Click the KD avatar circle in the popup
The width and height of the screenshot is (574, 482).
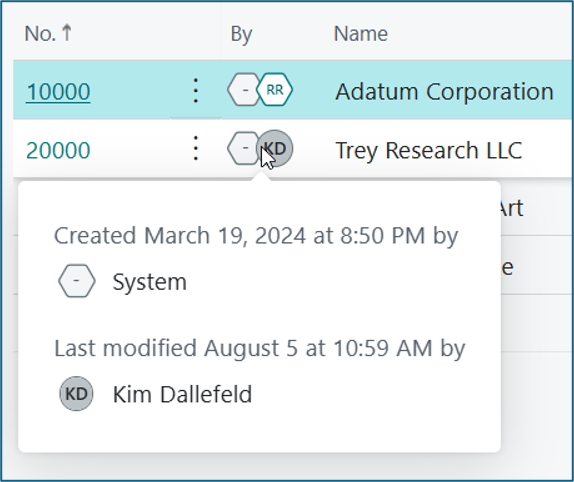[76, 394]
